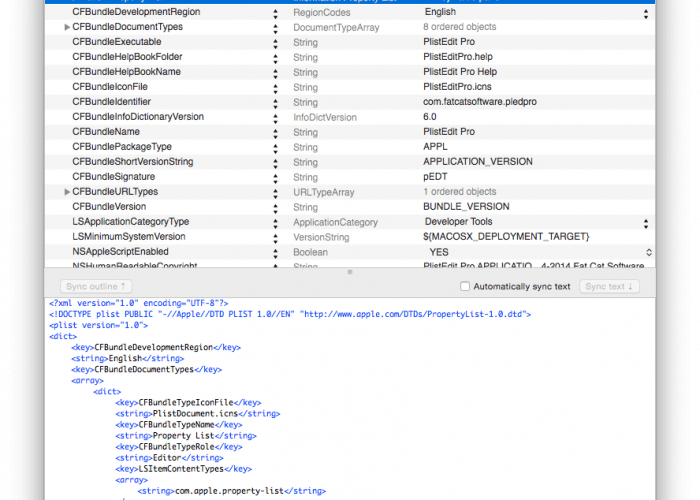Click the InfoDictVersion type cell
This screenshot has height=500, width=700.
coord(325,117)
